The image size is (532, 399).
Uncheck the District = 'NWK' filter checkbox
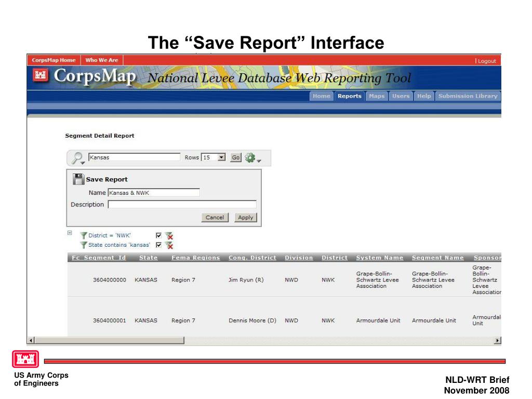[x=158, y=235]
